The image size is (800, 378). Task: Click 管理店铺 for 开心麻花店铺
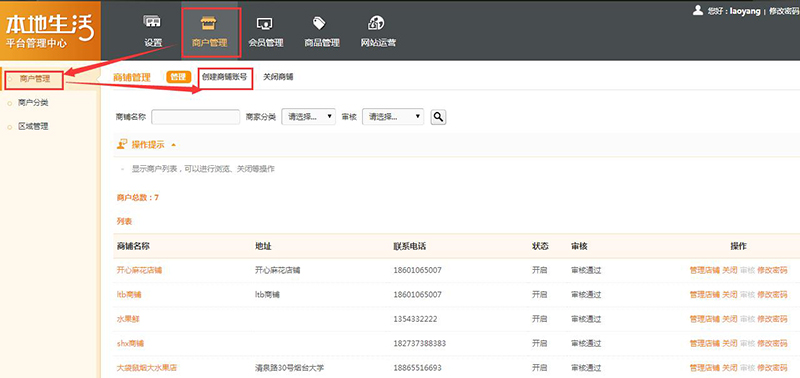click(705, 270)
